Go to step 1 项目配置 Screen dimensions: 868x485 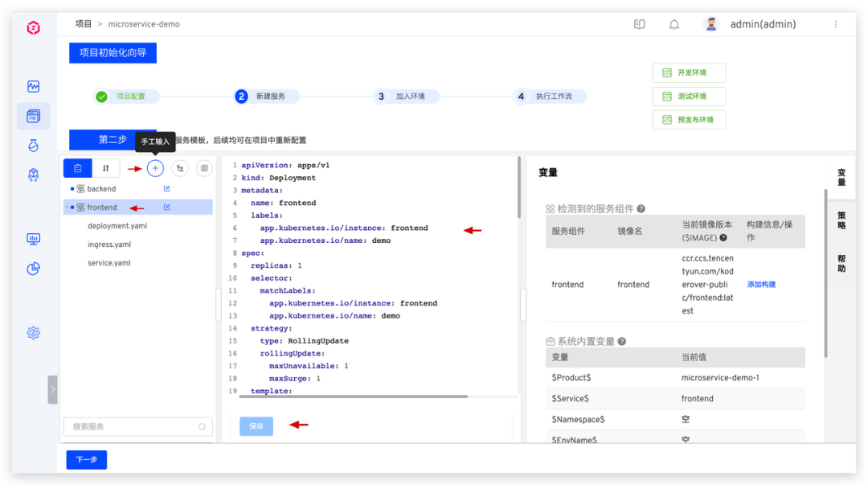coord(127,97)
